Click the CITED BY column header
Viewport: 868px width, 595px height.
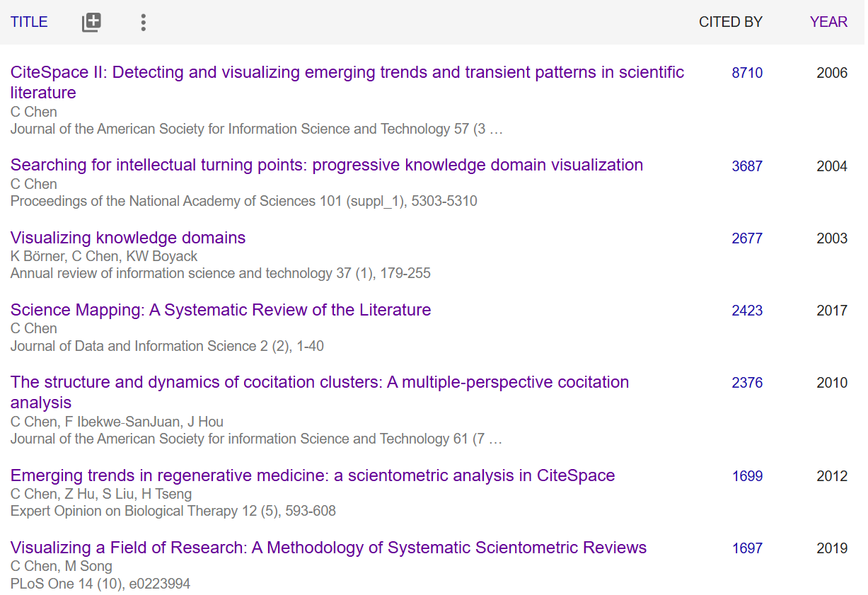pos(730,22)
